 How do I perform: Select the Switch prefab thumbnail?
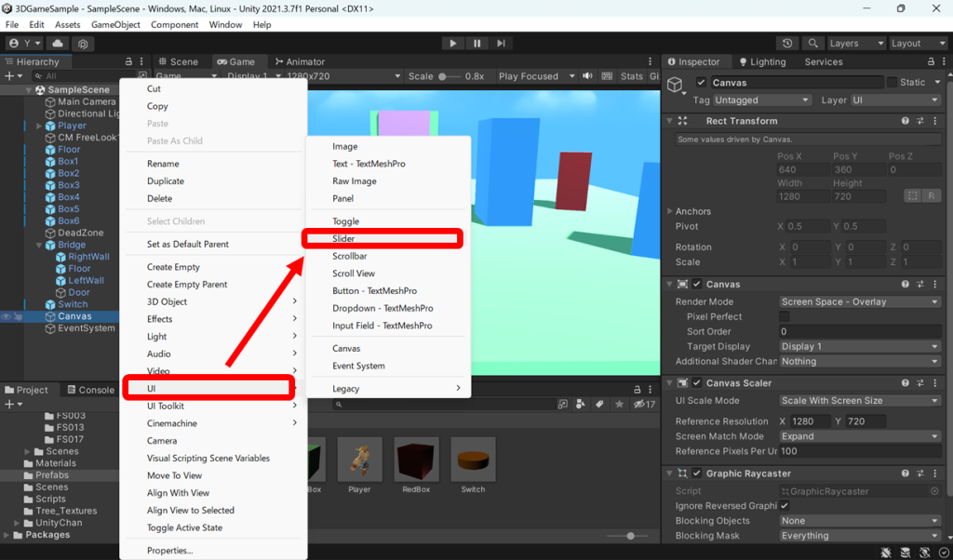[473, 461]
